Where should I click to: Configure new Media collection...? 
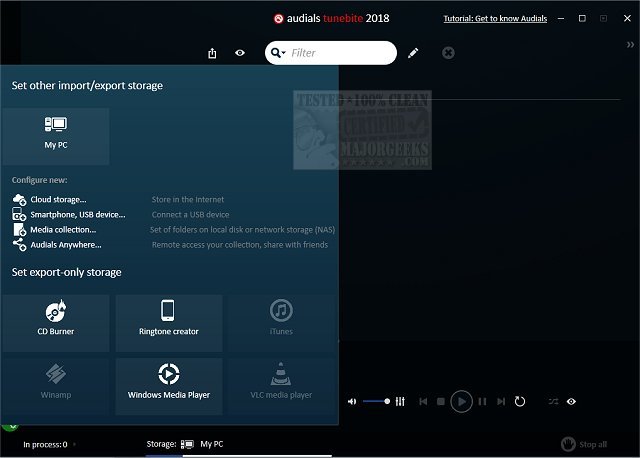pos(63,230)
